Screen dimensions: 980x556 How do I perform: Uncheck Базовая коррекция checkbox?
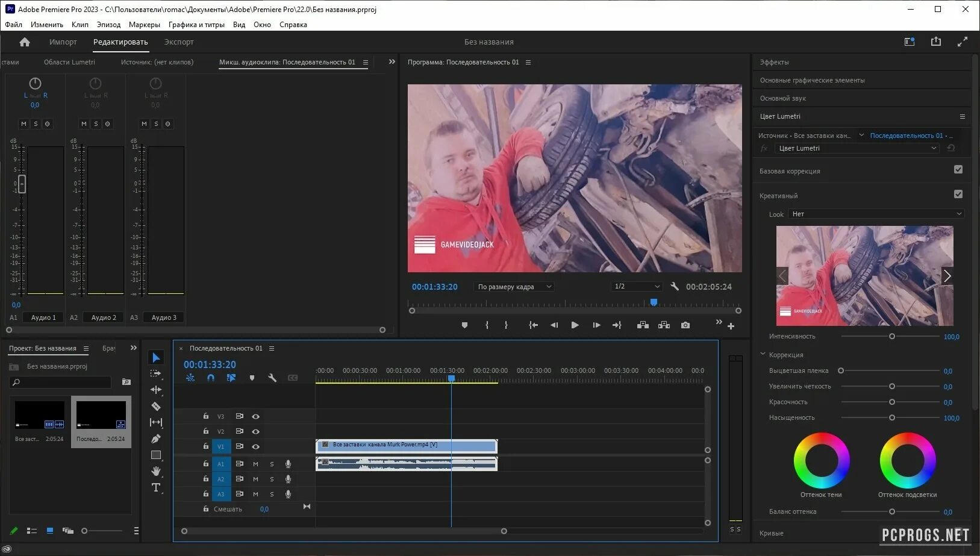point(958,170)
